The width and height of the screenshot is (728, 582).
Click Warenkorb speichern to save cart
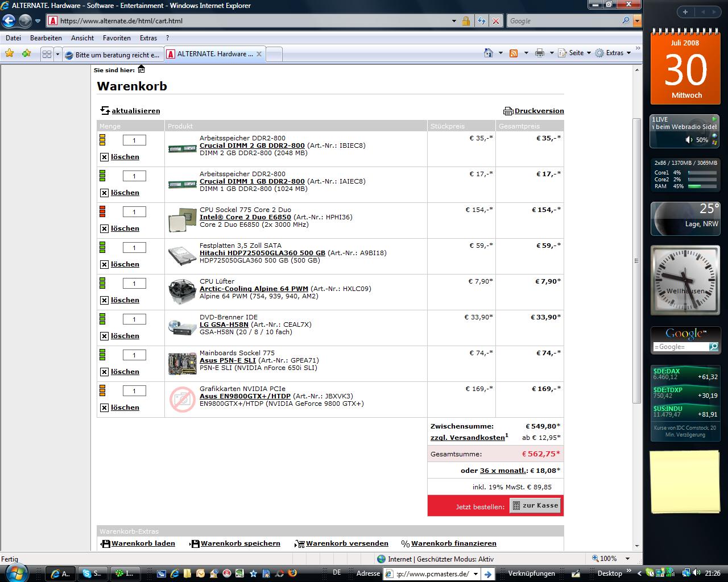pyautogui.click(x=235, y=543)
